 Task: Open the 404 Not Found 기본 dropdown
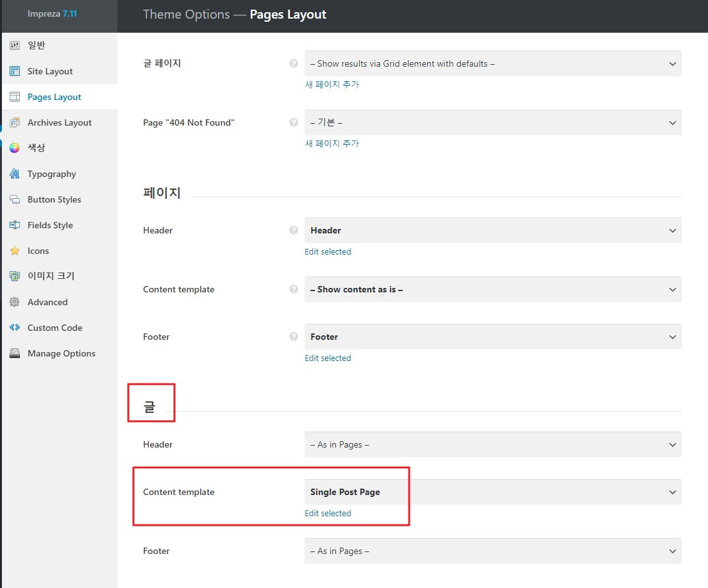pyautogui.click(x=493, y=122)
